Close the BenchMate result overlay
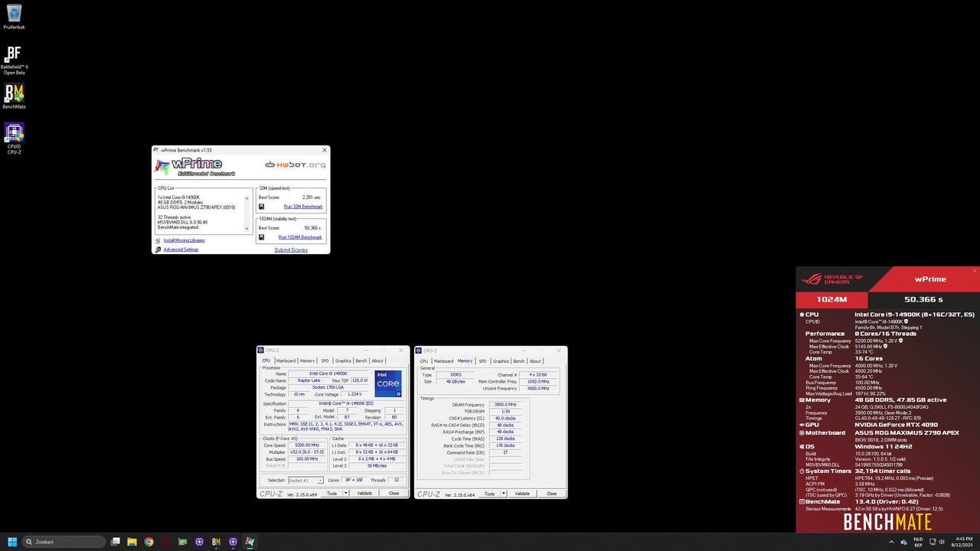This screenshot has width=980, height=551. (x=975, y=271)
